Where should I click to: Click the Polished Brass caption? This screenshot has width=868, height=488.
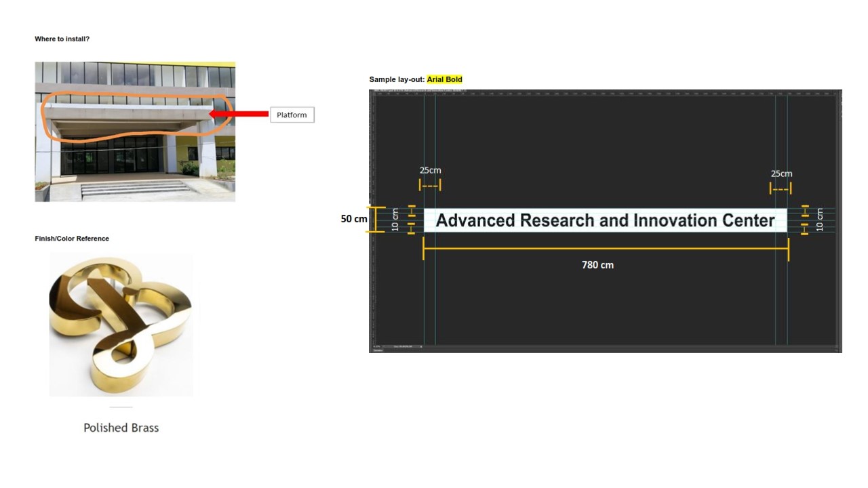[121, 428]
